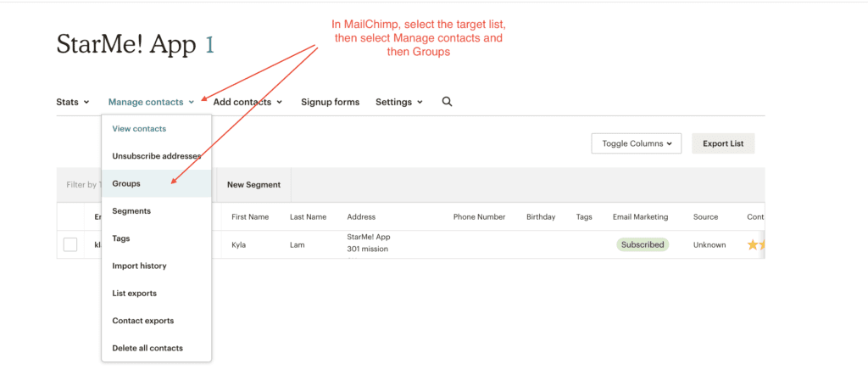Select List exports menu item
Image resolution: width=868 pixels, height=392 pixels.
pos(156,294)
